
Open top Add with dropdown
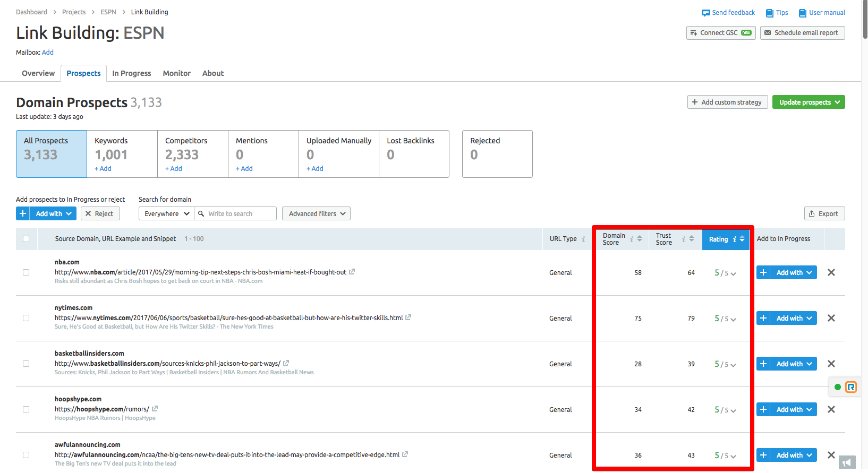click(53, 213)
